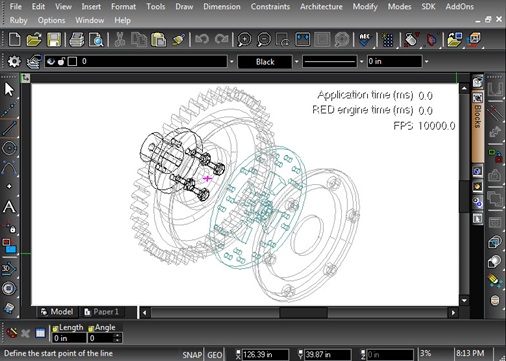Toggle SNAP mode in status bar
Image resolution: width=506 pixels, height=361 pixels.
192,355
